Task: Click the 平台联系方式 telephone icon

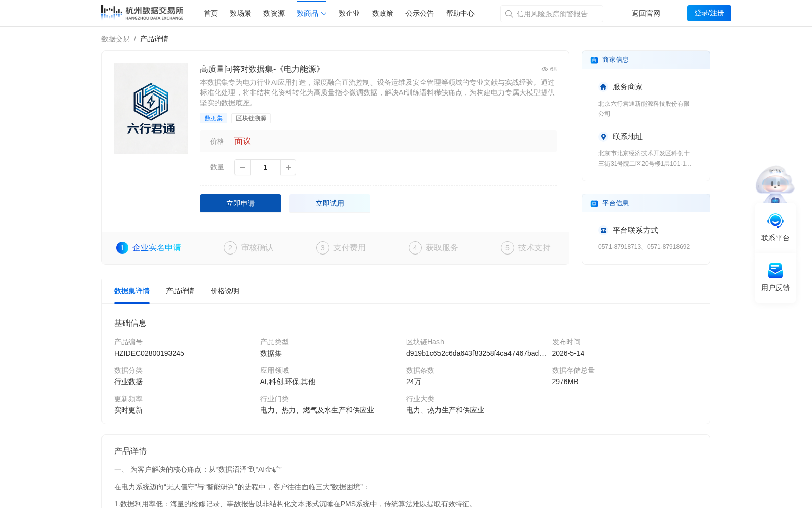Action: 603,230
